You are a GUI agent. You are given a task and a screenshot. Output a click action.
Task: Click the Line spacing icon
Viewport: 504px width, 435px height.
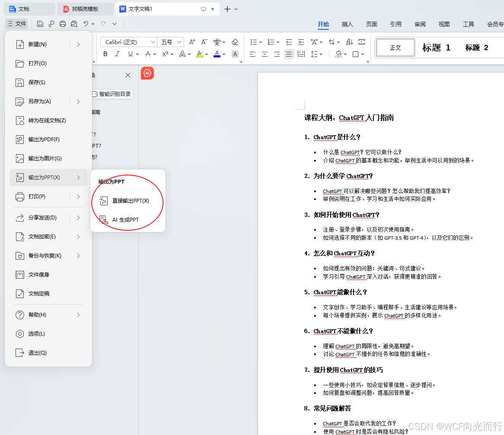point(314,54)
